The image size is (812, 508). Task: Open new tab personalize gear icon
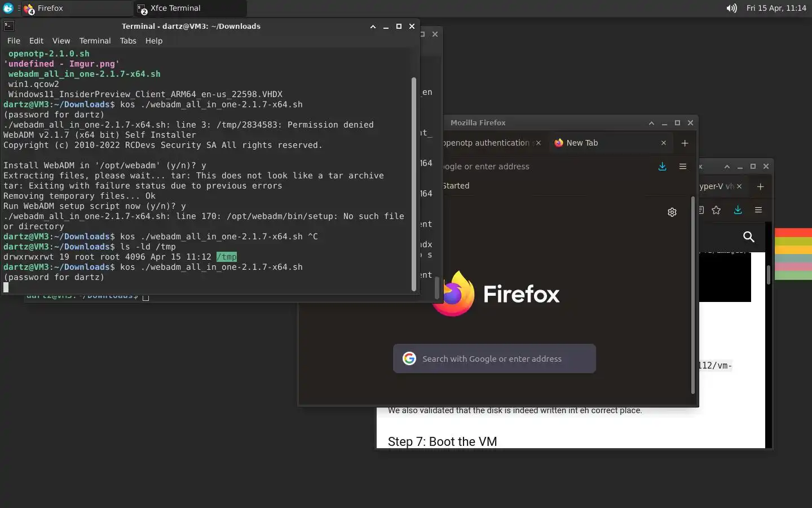pos(672,212)
